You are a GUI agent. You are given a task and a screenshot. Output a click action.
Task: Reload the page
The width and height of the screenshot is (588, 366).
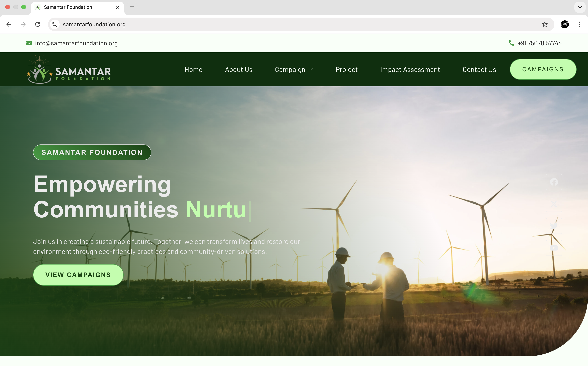point(38,24)
